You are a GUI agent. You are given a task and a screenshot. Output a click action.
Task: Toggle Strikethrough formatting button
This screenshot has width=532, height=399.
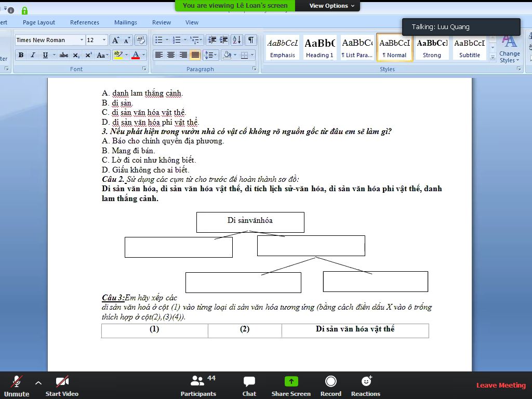coord(64,55)
